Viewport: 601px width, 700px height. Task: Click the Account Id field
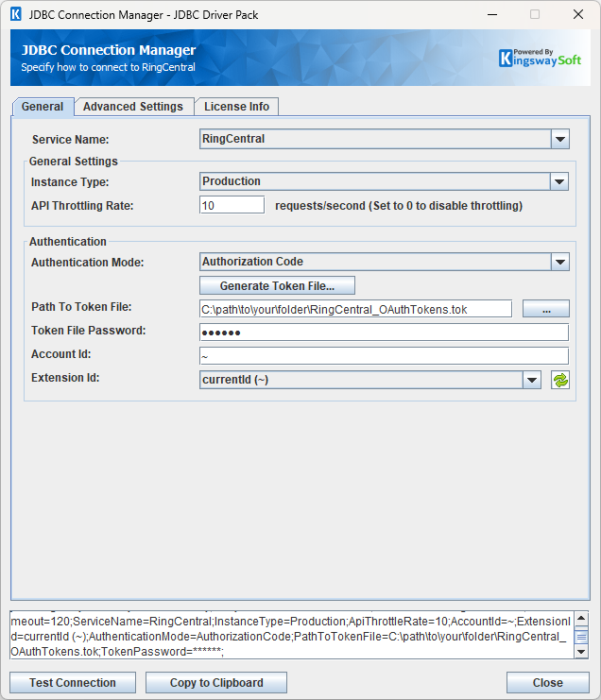tap(384, 356)
